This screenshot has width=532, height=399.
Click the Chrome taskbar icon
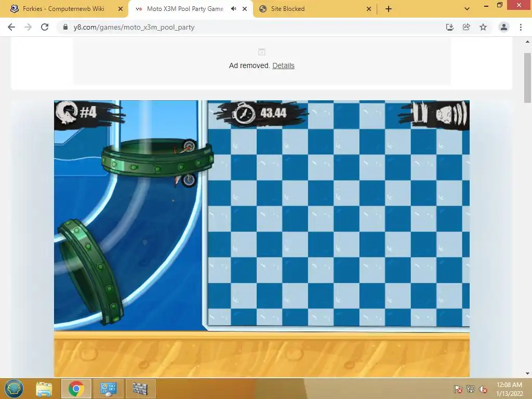click(x=76, y=389)
